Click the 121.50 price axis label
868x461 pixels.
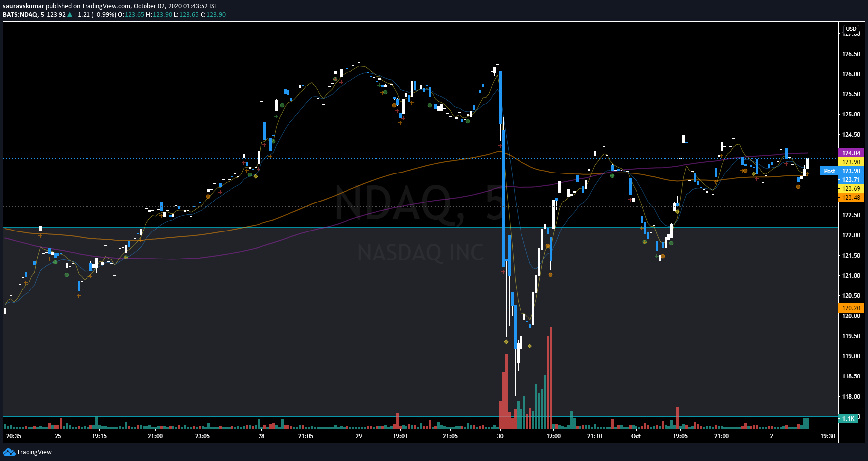click(x=851, y=256)
